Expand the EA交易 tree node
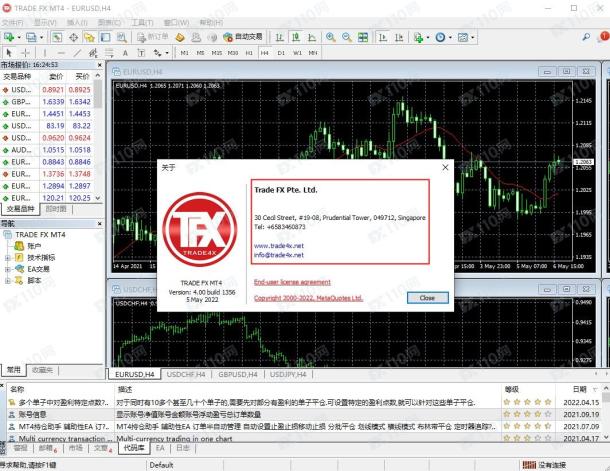Screen dimensions: 610x471 (x=7, y=269)
